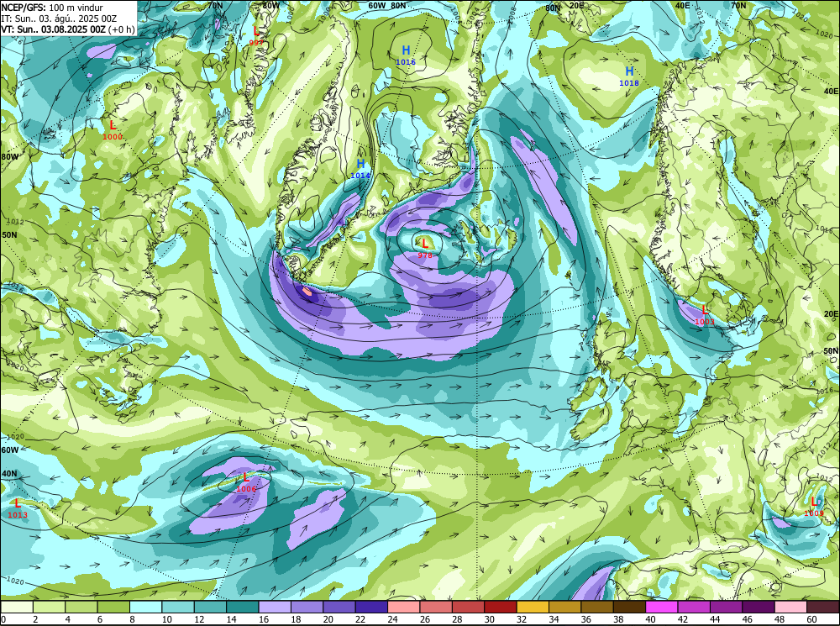Pick the 14–16 dark teal legend swatch

point(243,607)
